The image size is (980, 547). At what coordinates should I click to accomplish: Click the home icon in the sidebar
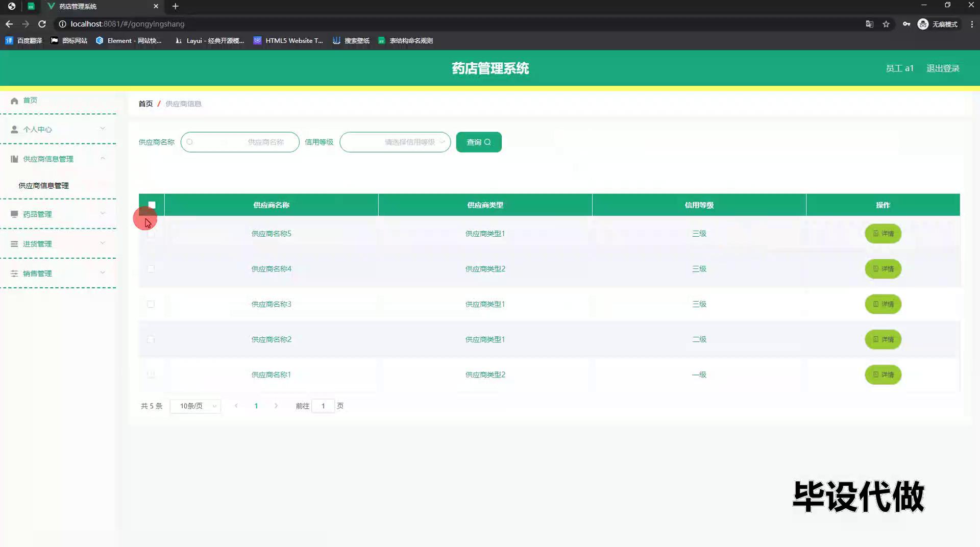click(x=14, y=101)
